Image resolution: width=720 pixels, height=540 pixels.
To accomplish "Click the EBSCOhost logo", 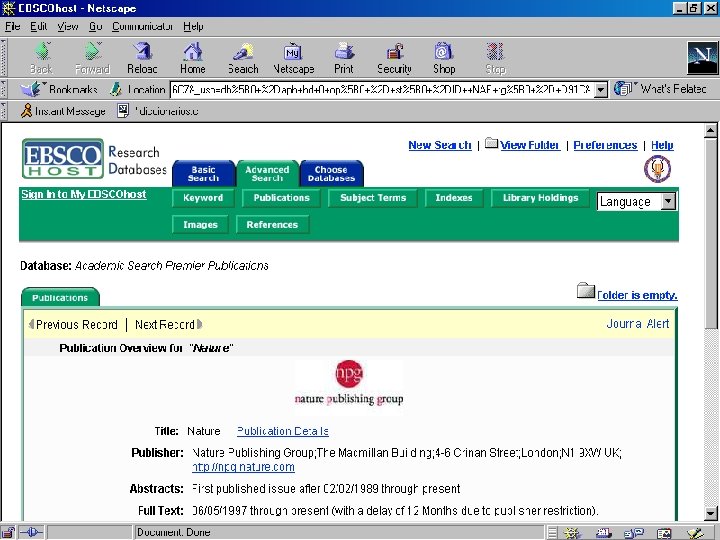I will (x=63, y=158).
